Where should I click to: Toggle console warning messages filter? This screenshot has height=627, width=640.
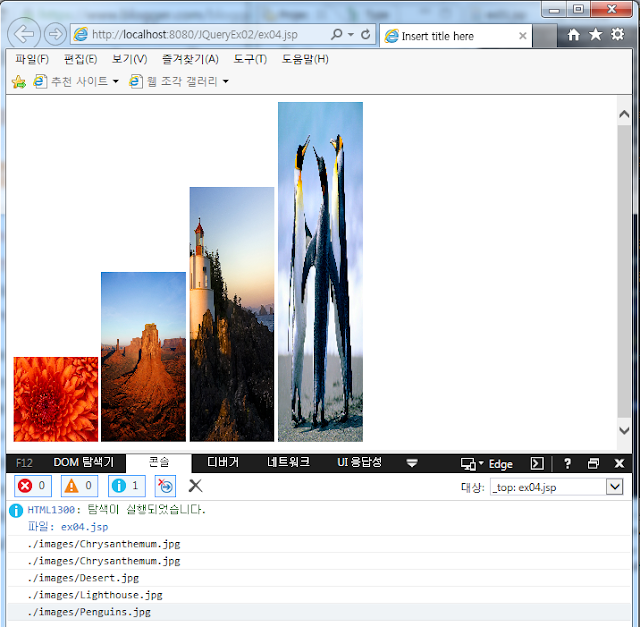pyautogui.click(x=80, y=486)
